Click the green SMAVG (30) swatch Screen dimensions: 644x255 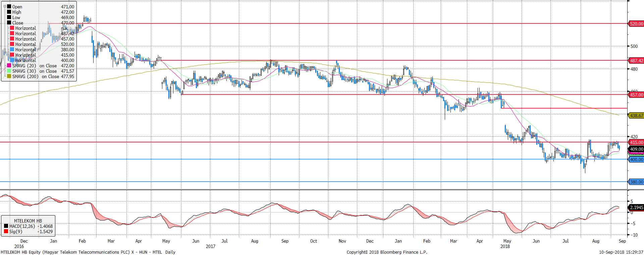coord(9,71)
